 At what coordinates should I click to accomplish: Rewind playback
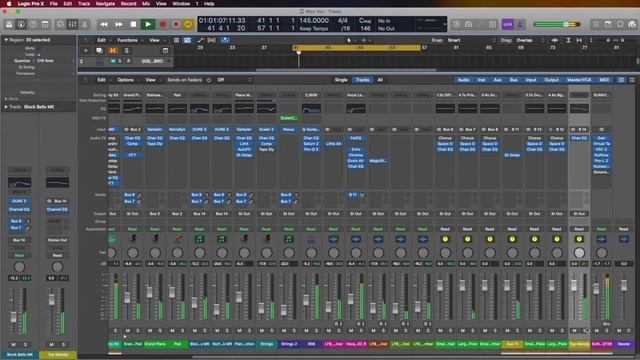coord(104,24)
